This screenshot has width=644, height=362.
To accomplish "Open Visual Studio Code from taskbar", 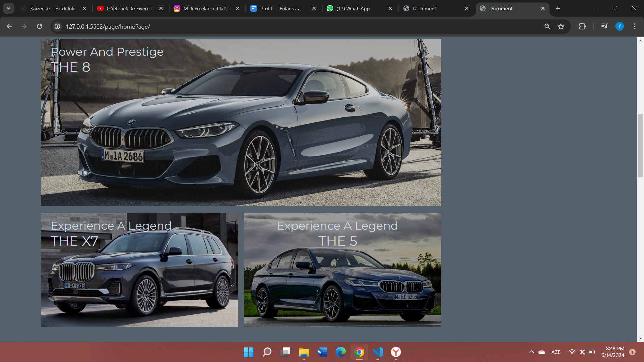I will click(378, 352).
